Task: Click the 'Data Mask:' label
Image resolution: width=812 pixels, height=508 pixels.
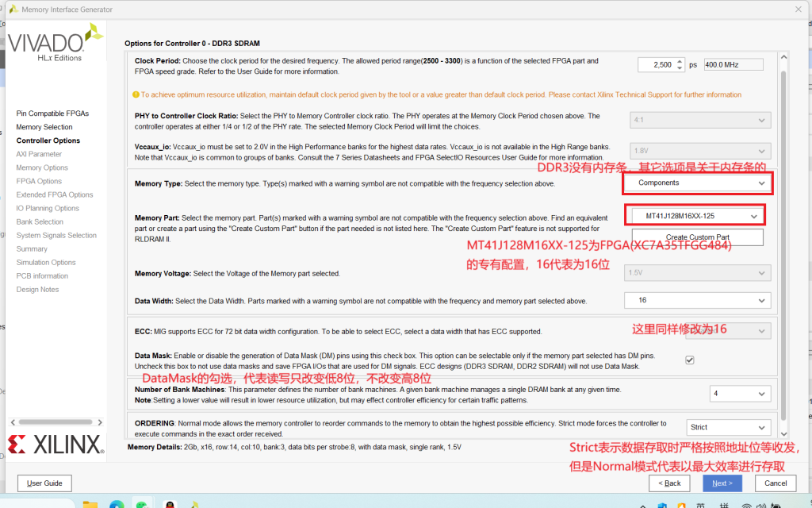Action: (153, 356)
